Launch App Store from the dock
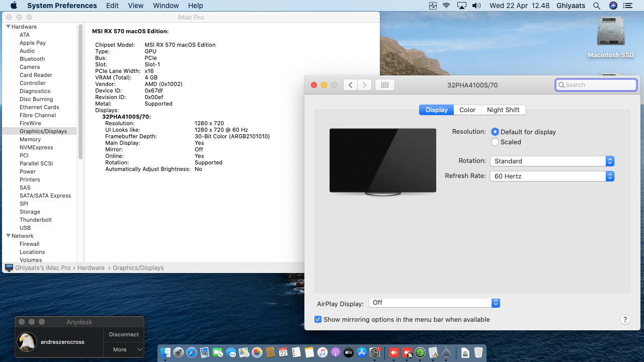Image resolution: width=644 pixels, height=362 pixels. tap(362, 353)
